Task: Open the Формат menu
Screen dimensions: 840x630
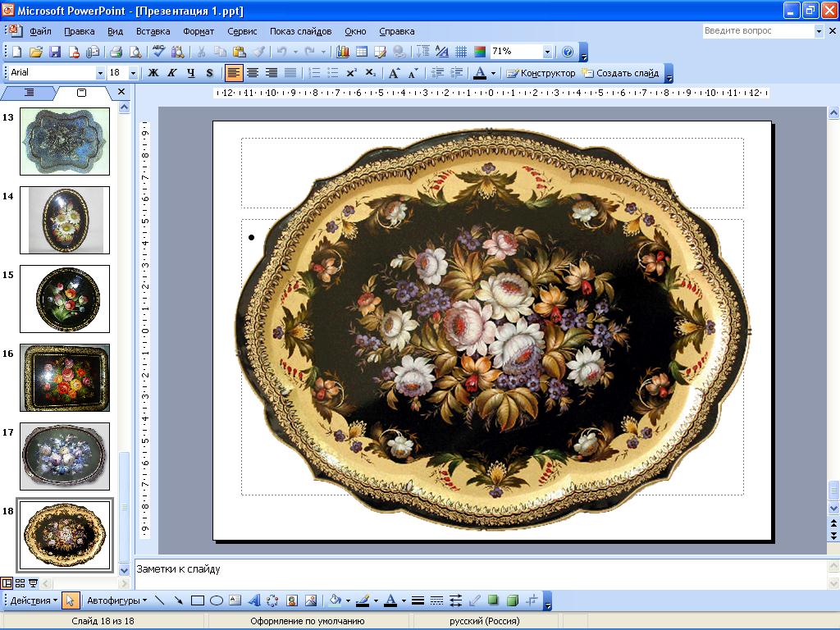Action: click(x=199, y=31)
